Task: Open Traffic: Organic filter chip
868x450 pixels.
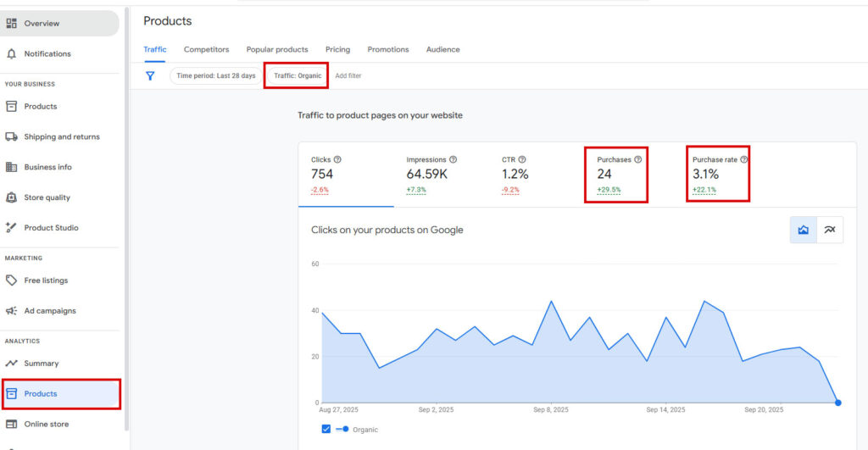Action: pyautogui.click(x=298, y=75)
